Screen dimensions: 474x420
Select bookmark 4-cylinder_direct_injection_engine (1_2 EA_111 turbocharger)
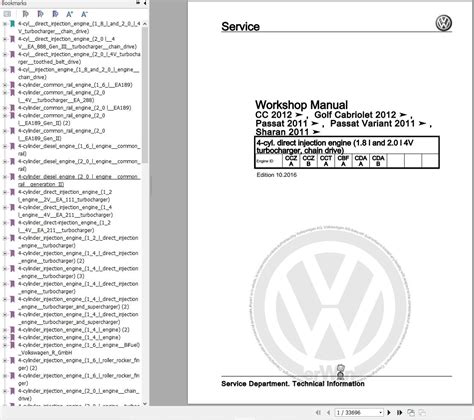click(x=65, y=196)
